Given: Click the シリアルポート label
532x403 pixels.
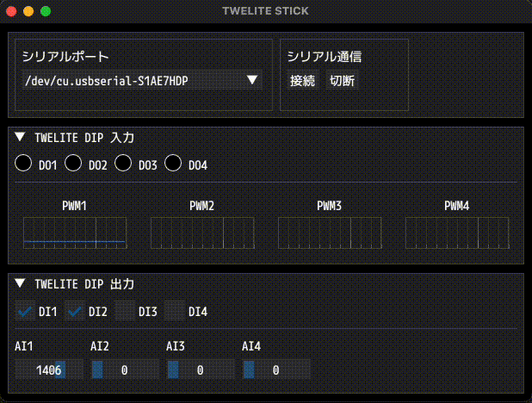Looking at the screenshot, I should pyautogui.click(x=65, y=56).
